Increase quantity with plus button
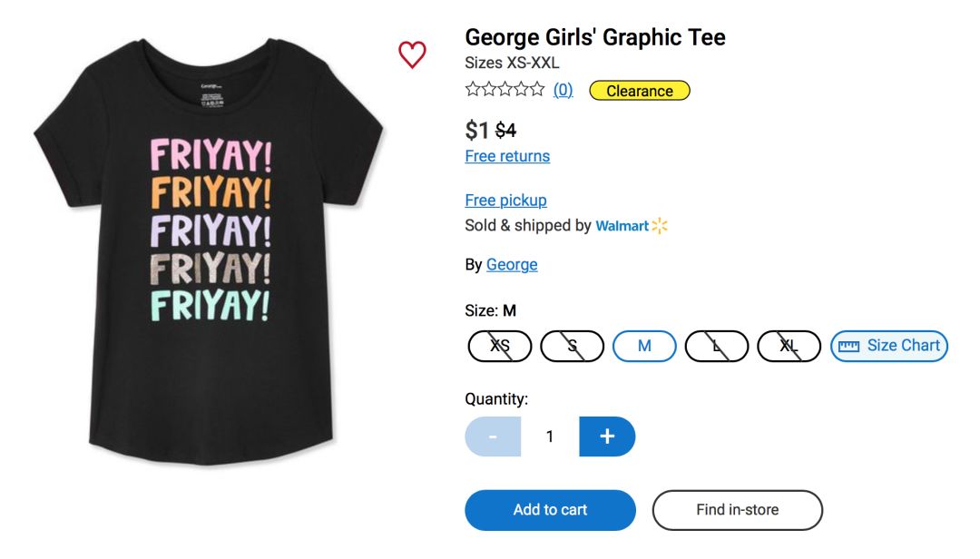This screenshot has height=559, width=980. click(607, 436)
